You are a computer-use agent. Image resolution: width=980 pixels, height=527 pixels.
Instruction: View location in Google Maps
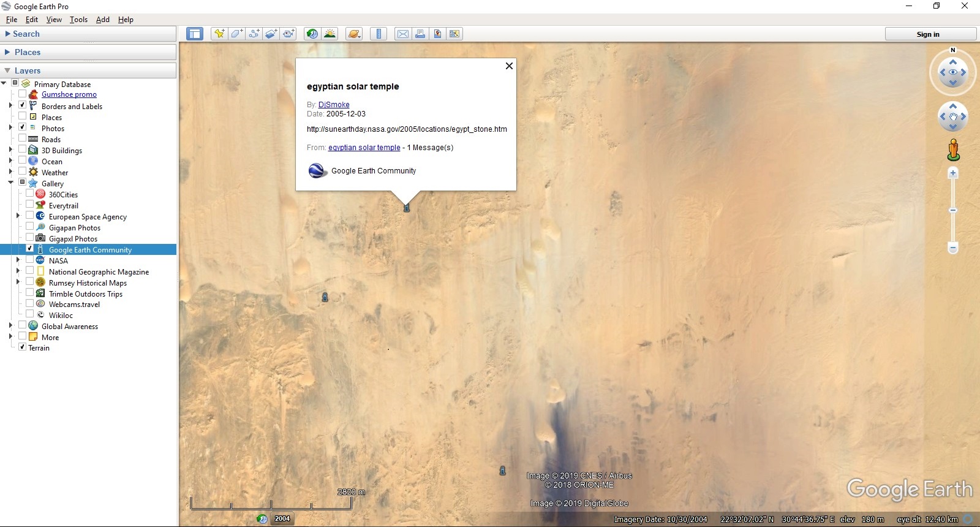tap(454, 34)
